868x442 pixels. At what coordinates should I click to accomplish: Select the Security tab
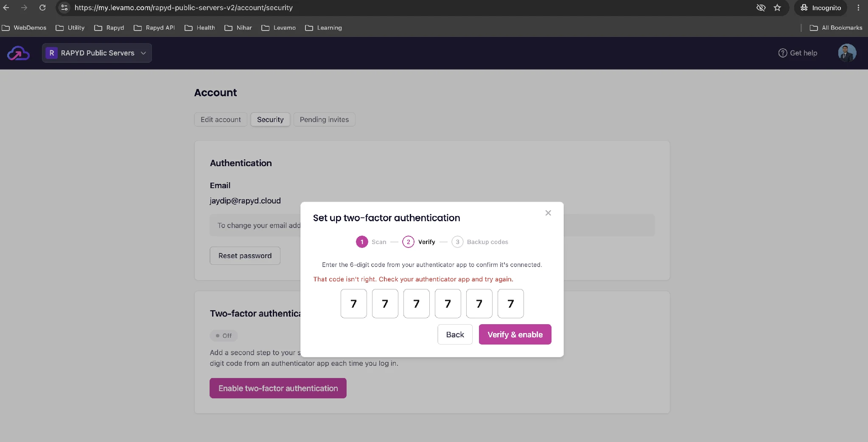270,120
